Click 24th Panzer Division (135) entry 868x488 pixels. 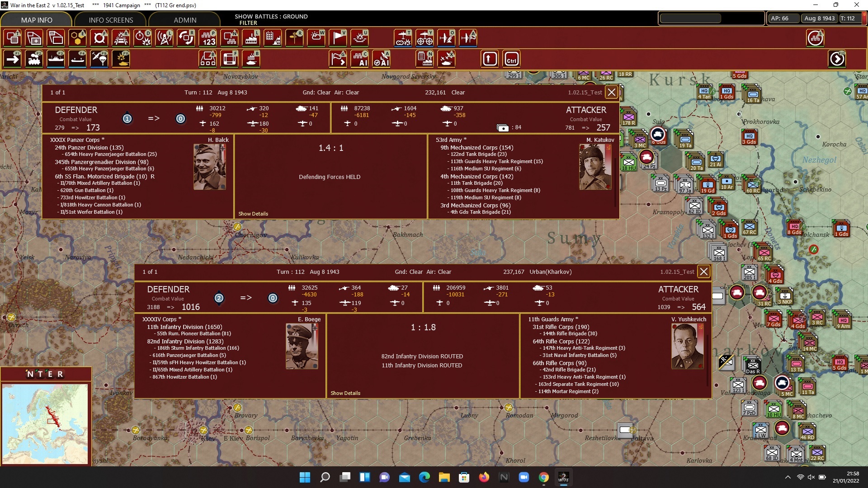click(x=89, y=147)
